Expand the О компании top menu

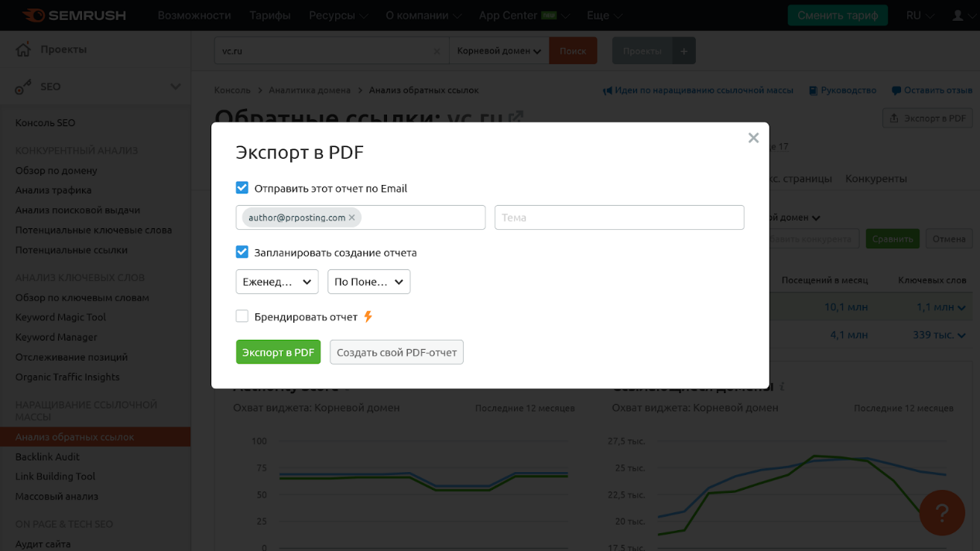click(x=423, y=15)
